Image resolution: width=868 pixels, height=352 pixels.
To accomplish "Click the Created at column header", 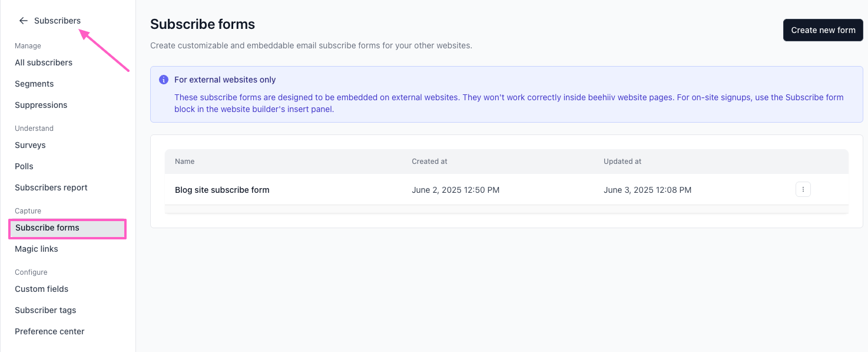I will pos(429,161).
